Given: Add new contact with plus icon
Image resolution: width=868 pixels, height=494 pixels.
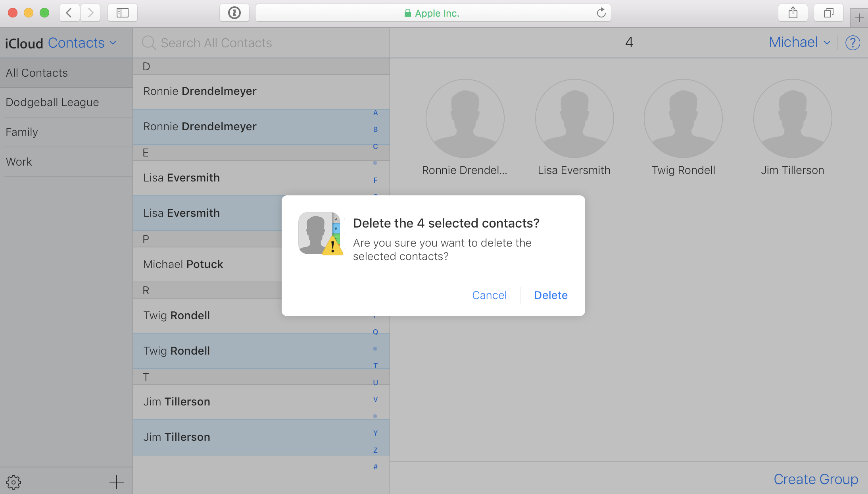Looking at the screenshot, I should 116,482.
